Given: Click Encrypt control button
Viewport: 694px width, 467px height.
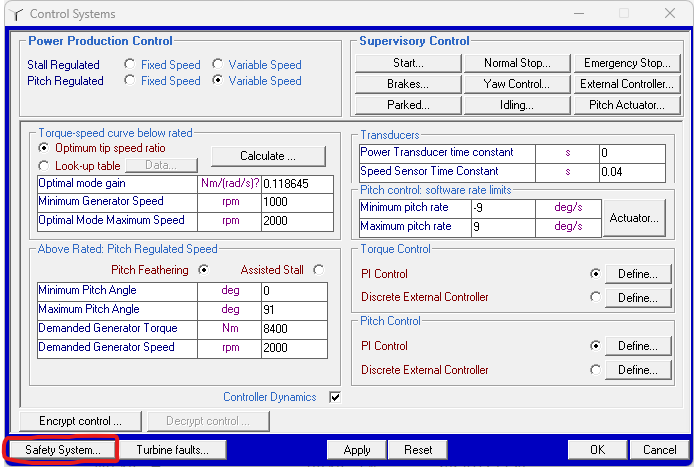Looking at the screenshot, I should 80,421.
